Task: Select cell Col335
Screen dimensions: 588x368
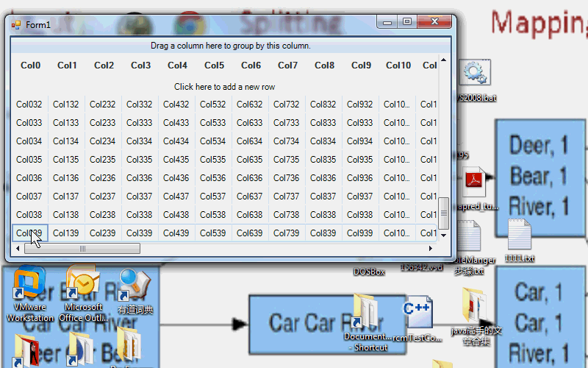Action: coord(139,159)
